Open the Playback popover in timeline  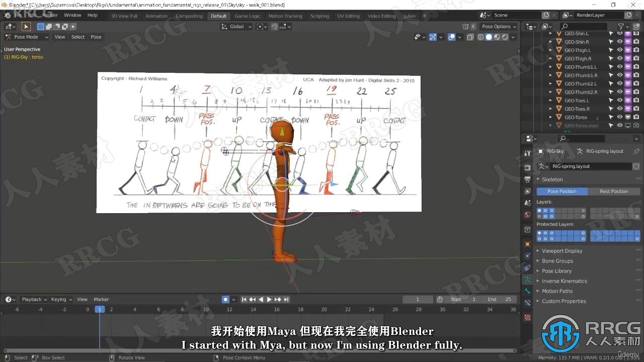tap(34, 300)
